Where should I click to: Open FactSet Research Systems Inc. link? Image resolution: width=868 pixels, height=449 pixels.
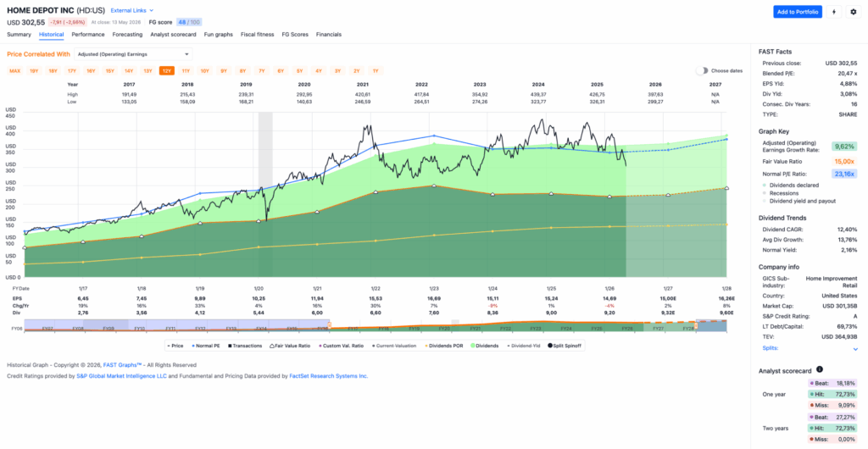[329, 376]
